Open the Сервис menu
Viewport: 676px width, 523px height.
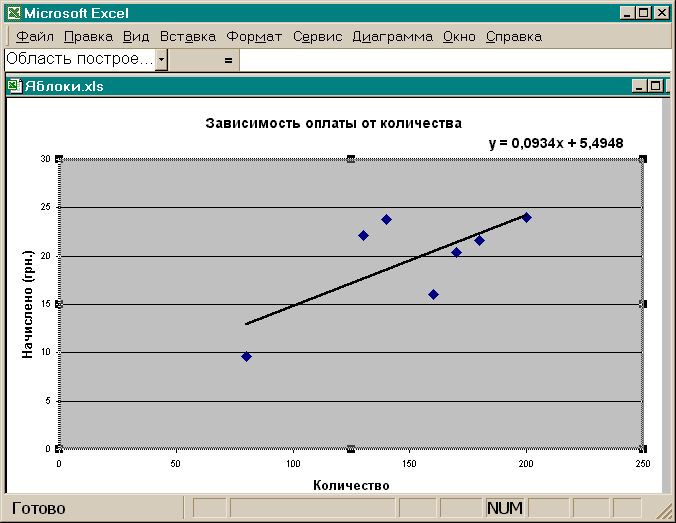[x=318, y=37]
